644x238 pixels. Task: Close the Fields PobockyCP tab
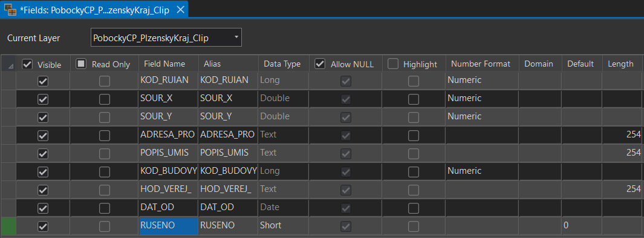180,10
